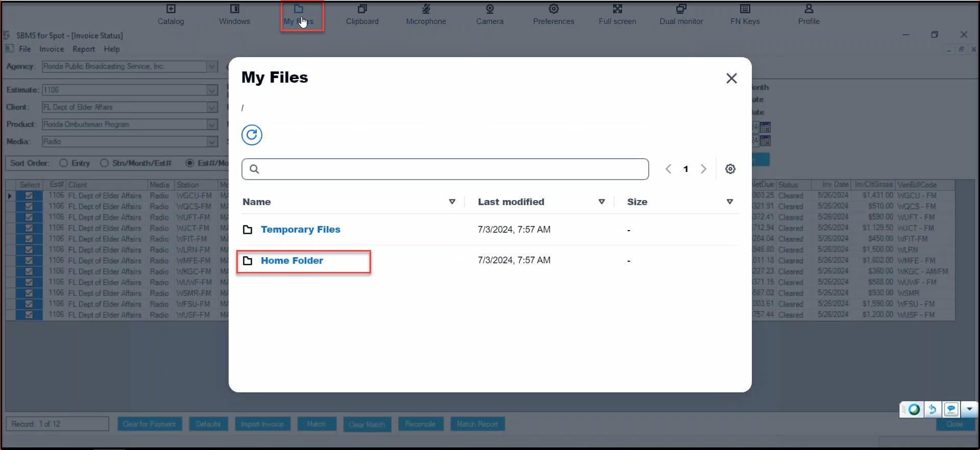The height and width of the screenshot is (450, 980).
Task: Click the search magnifier icon
Action: [x=254, y=169]
